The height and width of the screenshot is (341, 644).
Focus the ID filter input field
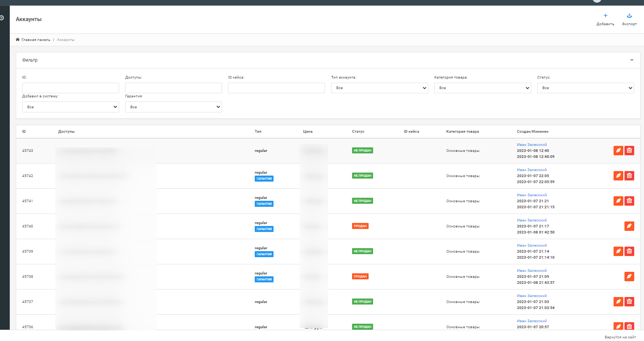71,88
